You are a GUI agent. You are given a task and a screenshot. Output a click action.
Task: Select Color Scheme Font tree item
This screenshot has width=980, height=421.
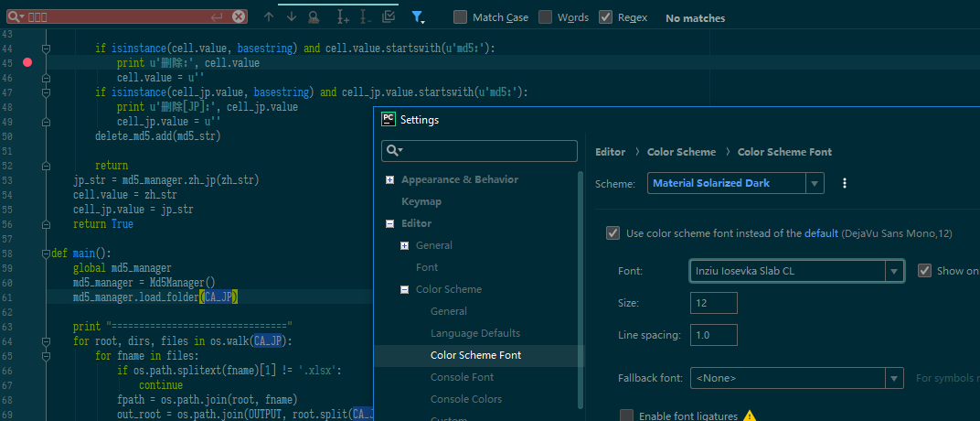[x=475, y=355]
